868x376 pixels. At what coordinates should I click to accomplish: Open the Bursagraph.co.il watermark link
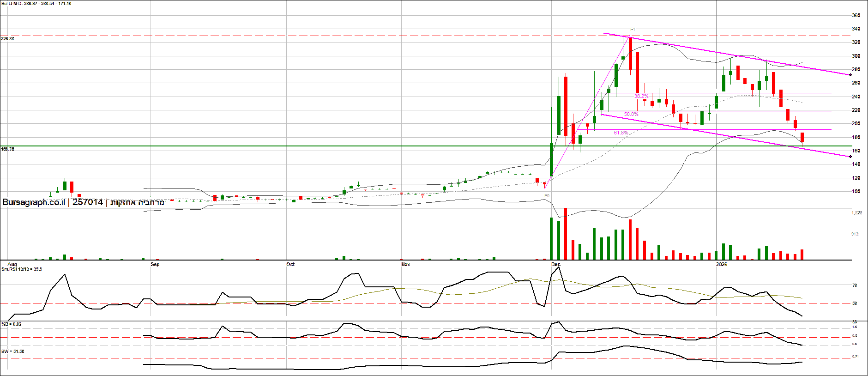(34, 202)
